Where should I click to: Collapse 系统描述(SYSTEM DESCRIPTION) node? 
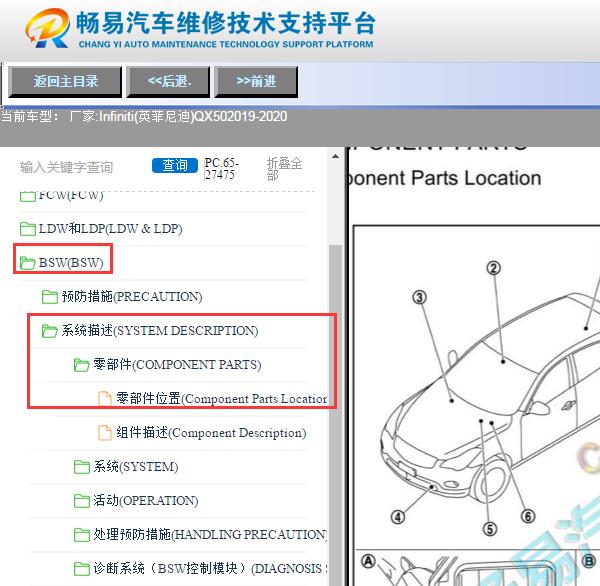160,331
